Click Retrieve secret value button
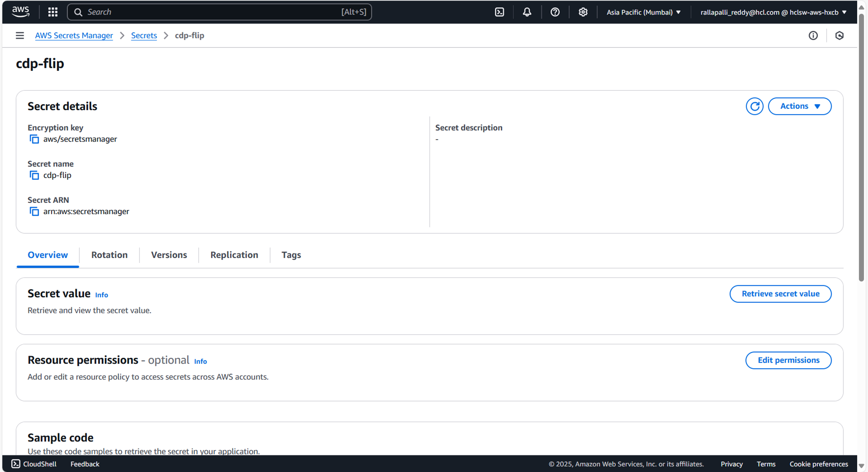868x472 pixels. (x=780, y=294)
